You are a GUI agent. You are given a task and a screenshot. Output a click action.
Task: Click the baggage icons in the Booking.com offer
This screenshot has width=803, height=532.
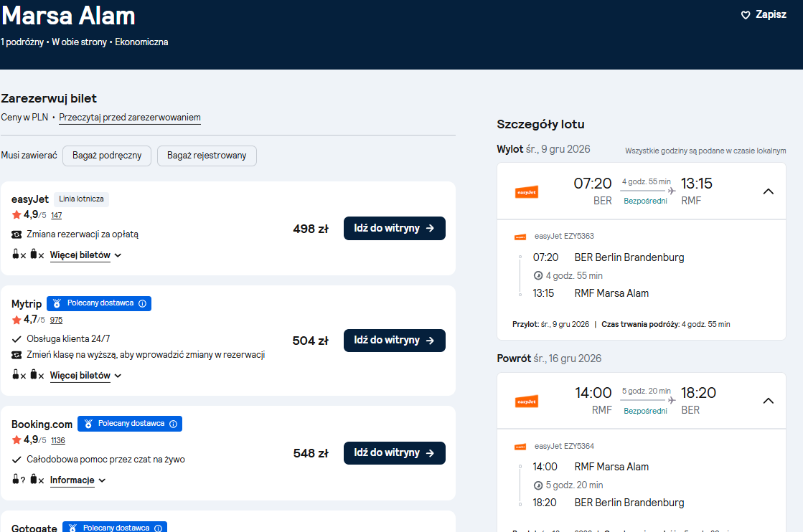coord(28,480)
